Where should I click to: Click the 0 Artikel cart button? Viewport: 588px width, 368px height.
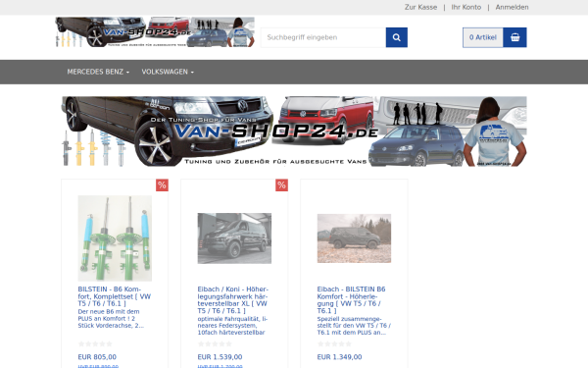483,37
